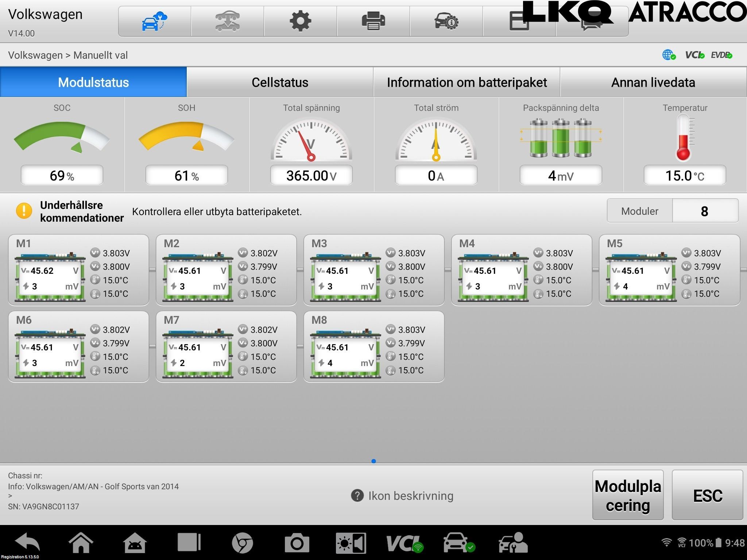This screenshot has height=560, width=747.
Task: Tap the EVDB status indicator
Action: 721,55
